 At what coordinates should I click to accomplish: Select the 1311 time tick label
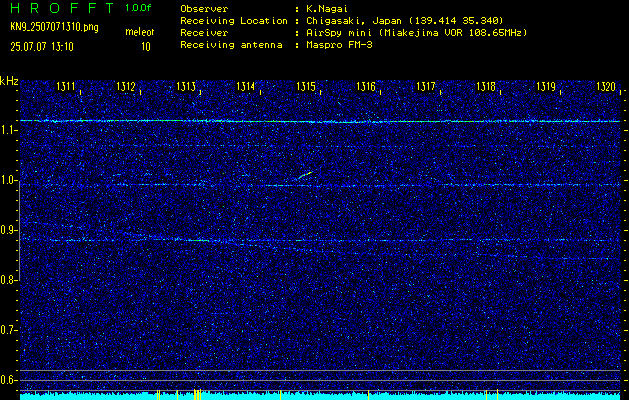[x=66, y=86]
